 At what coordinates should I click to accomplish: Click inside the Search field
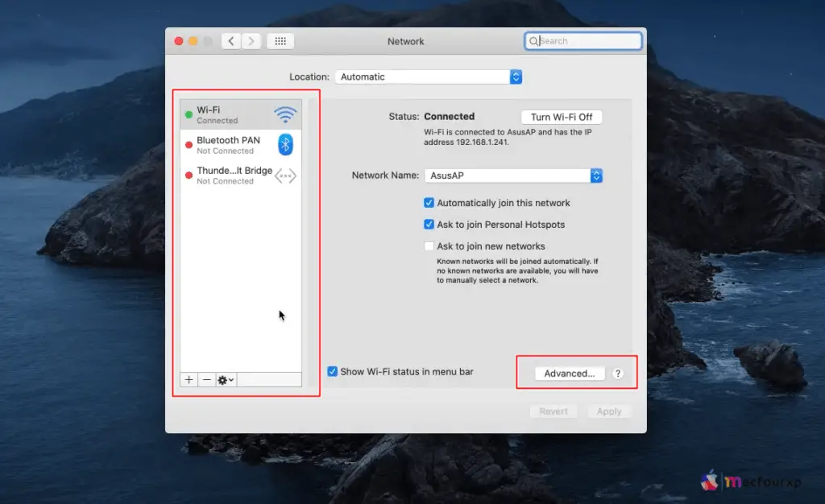click(x=583, y=40)
